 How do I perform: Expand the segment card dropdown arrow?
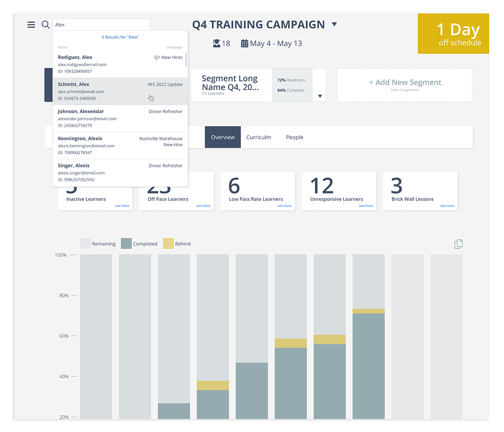[320, 96]
